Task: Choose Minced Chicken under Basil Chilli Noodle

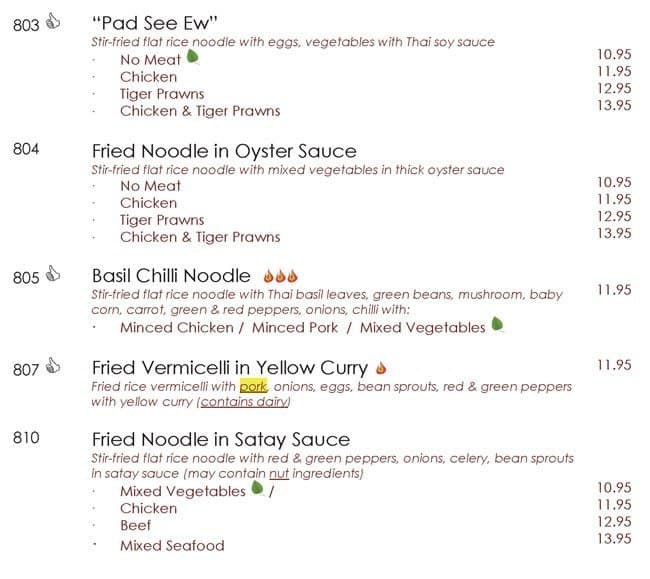Action: coord(181,327)
